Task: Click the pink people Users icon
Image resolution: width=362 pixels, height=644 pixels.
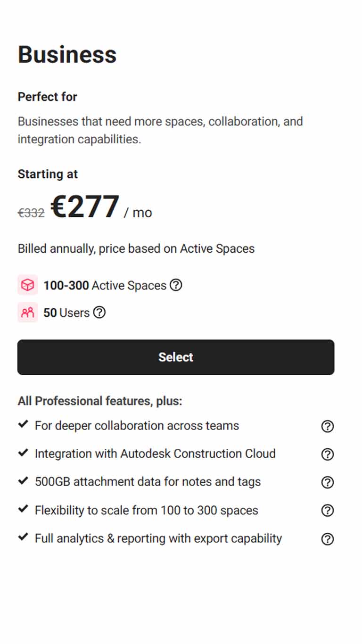Action: 27,313
